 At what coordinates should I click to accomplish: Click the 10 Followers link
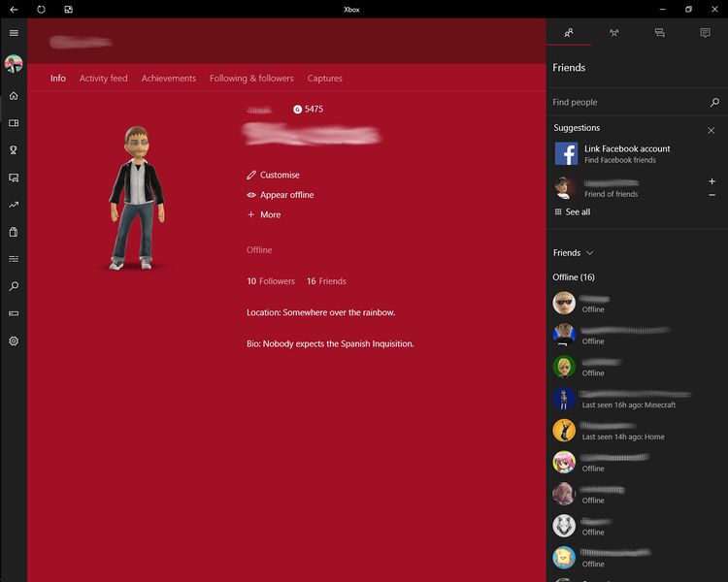271,281
